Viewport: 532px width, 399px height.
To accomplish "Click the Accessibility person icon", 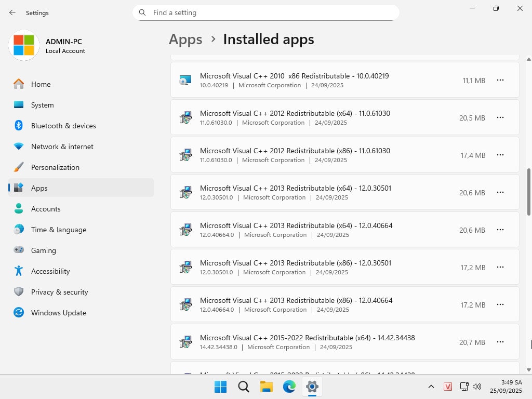I will coord(19,271).
